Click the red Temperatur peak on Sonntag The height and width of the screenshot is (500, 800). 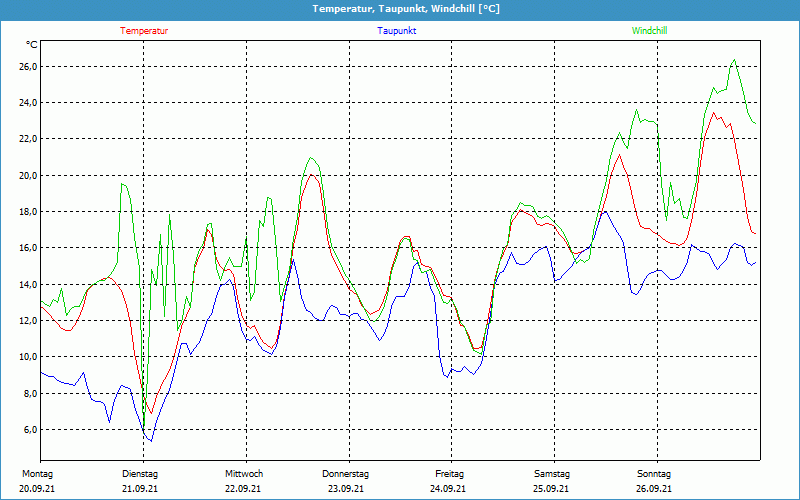pyautogui.click(x=713, y=113)
